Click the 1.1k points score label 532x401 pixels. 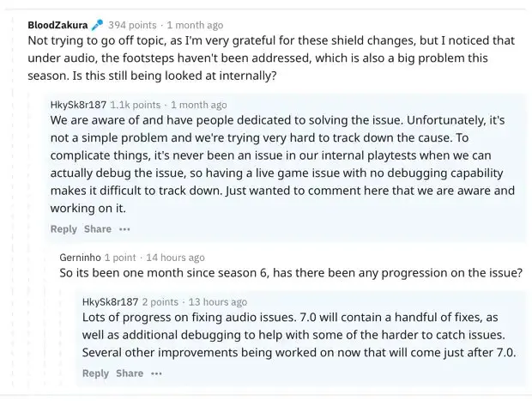(x=136, y=105)
